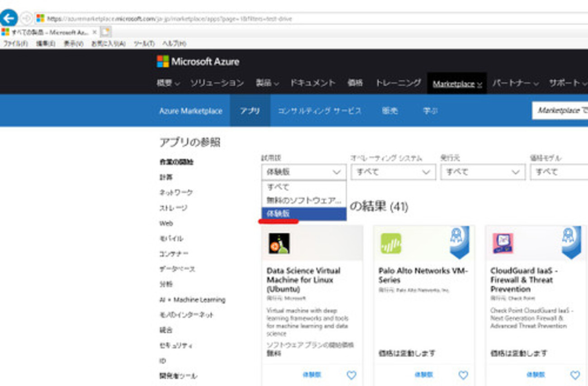This screenshot has width=588, height=386.
Task: Open CloudGuard IaaS - Firewall & Threat Prevention title
Action: click(x=524, y=280)
